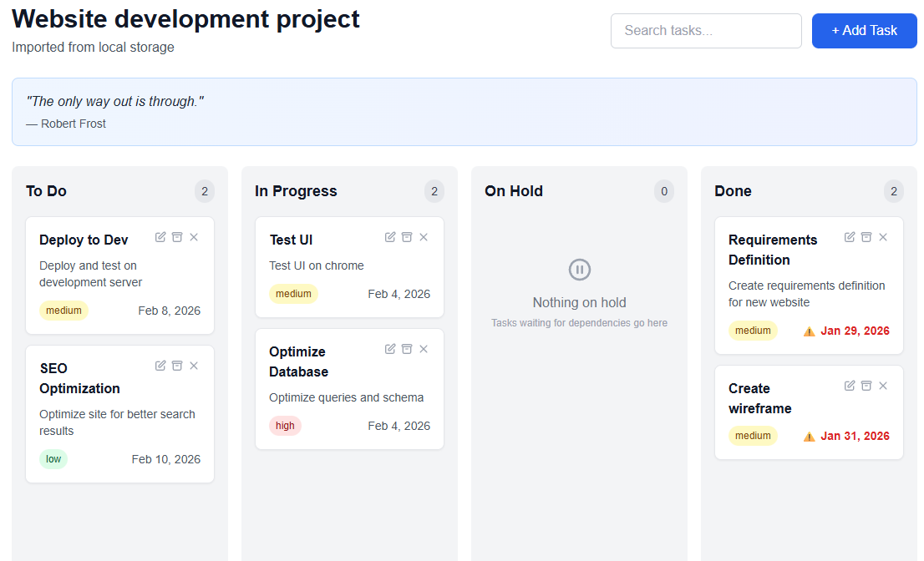Click the To Do task count badge

pos(205,191)
